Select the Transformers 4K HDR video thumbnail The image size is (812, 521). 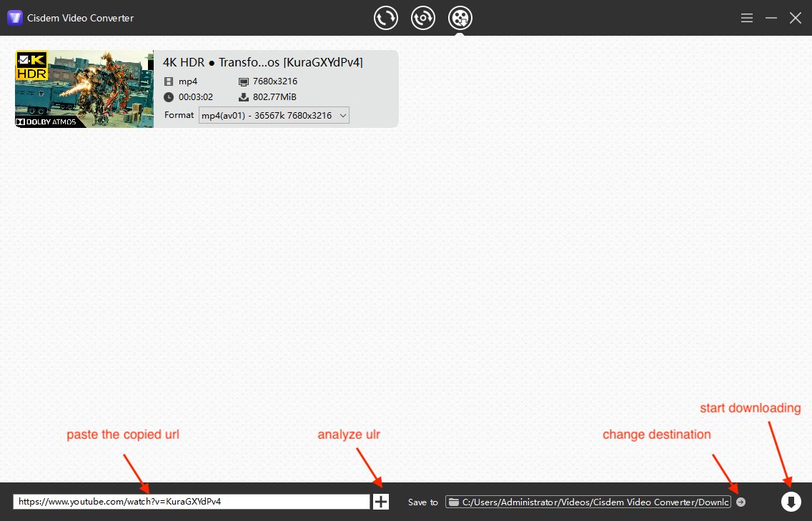84,89
